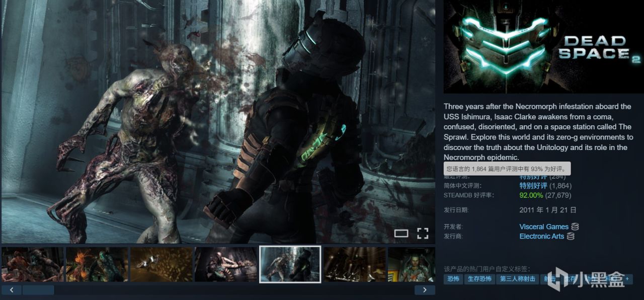644x300 pixels.
Task: Switch the screenshot viewer to theater mode
Action: (401, 233)
